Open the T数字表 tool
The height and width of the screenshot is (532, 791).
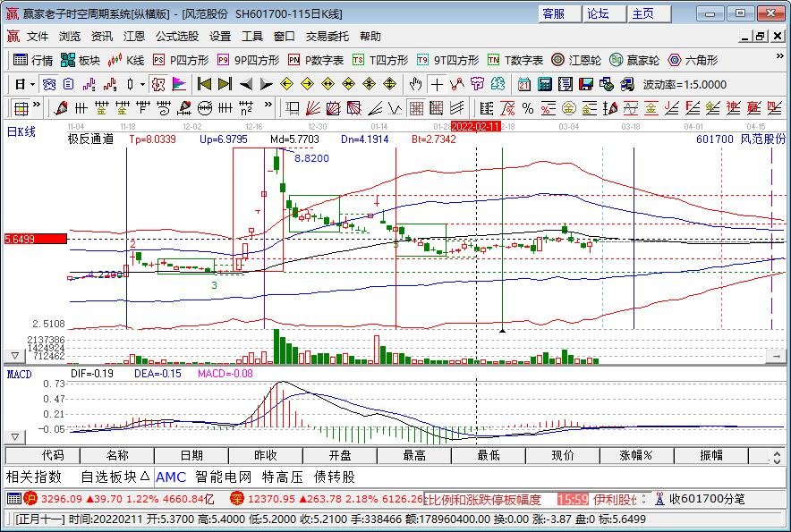pyautogui.click(x=515, y=61)
